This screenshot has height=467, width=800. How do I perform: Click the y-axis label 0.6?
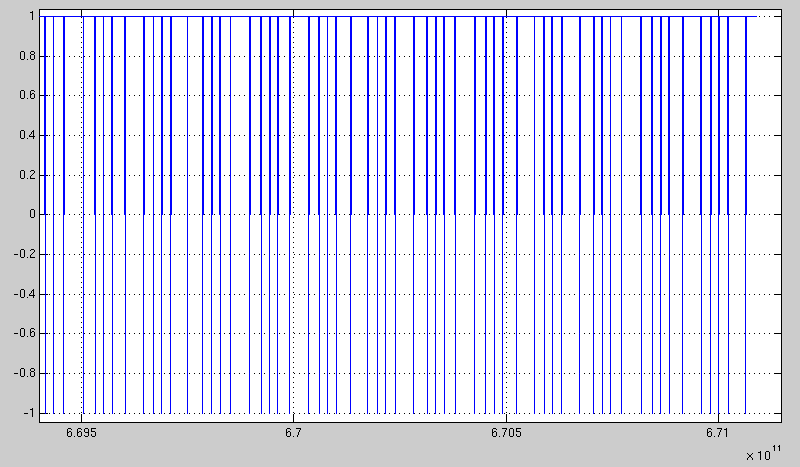25,96
